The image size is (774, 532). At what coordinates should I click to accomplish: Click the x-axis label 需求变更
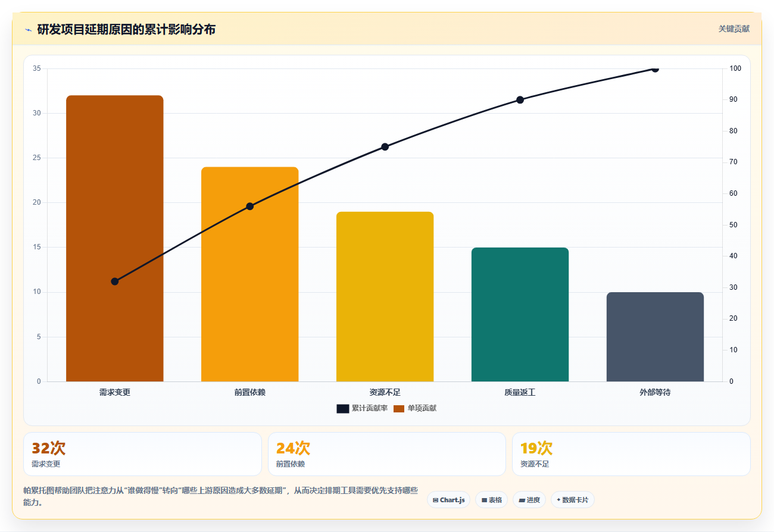(x=114, y=393)
